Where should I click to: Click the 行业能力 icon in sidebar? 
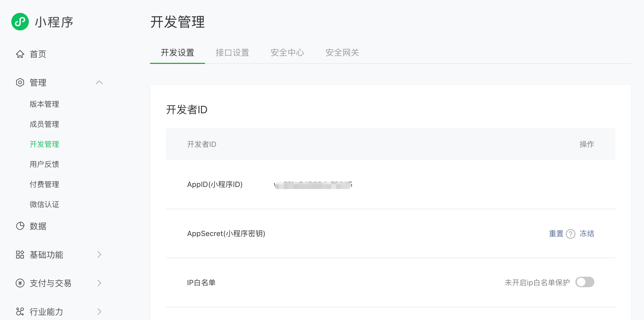(x=20, y=312)
